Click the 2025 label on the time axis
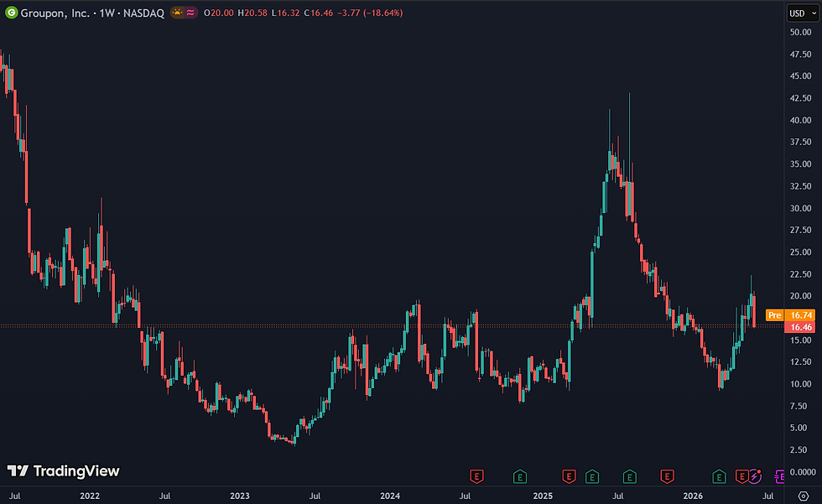 coord(543,496)
